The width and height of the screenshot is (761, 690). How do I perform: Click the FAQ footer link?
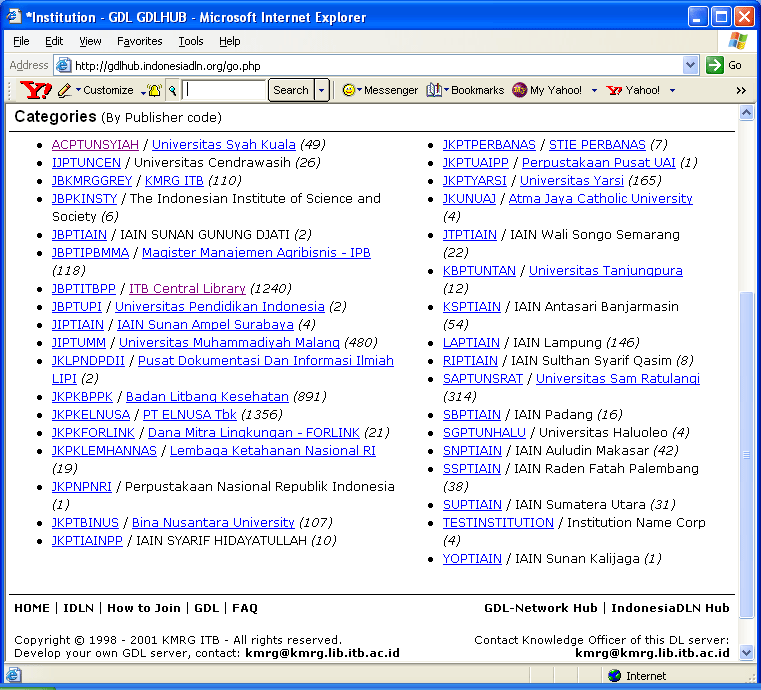(245, 608)
